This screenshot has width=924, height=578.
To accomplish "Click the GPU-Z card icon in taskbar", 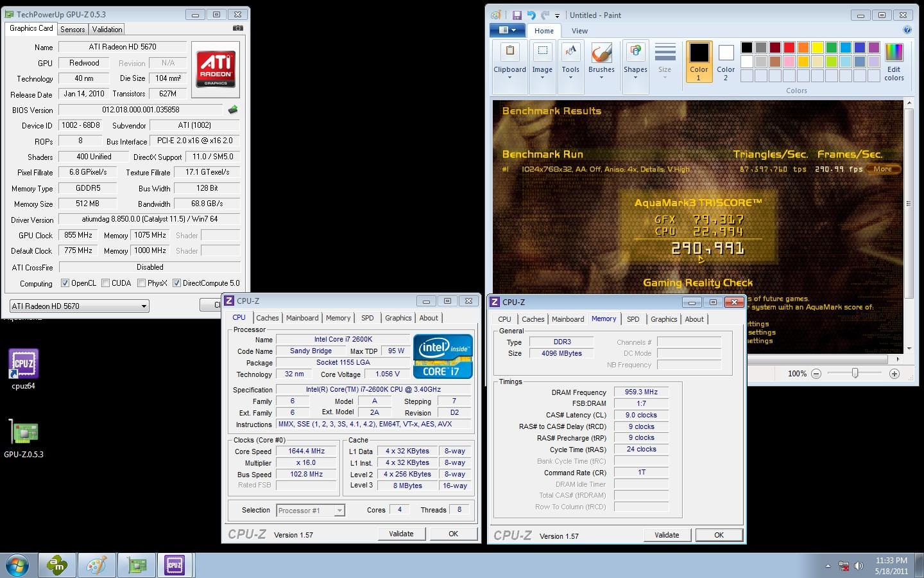I will (136, 566).
